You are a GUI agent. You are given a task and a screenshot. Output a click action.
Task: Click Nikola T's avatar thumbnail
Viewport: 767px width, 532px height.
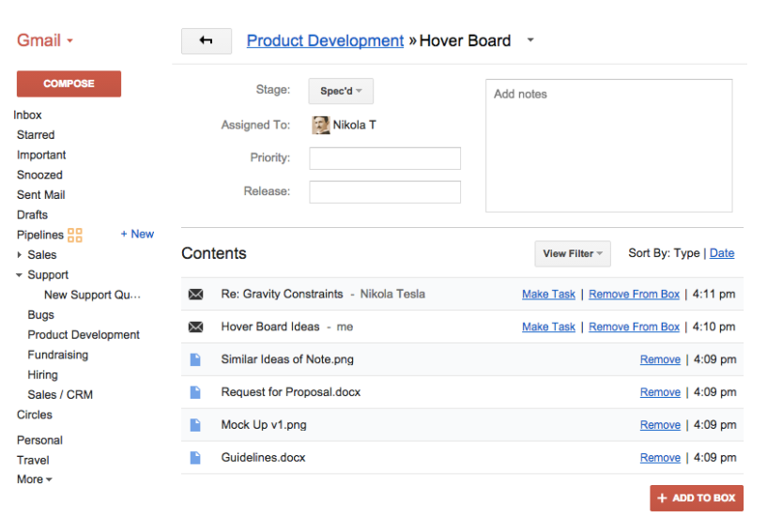(320, 125)
